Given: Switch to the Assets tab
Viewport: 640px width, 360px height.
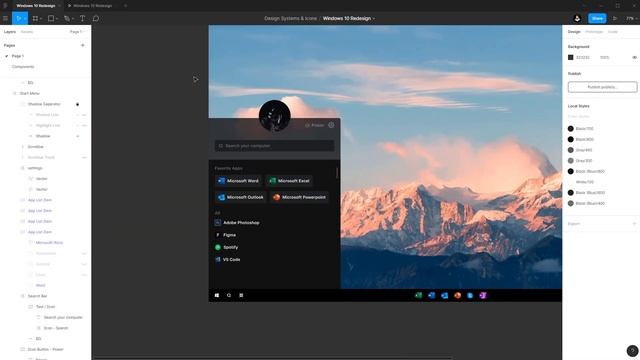Looking at the screenshot, I should click(x=27, y=31).
